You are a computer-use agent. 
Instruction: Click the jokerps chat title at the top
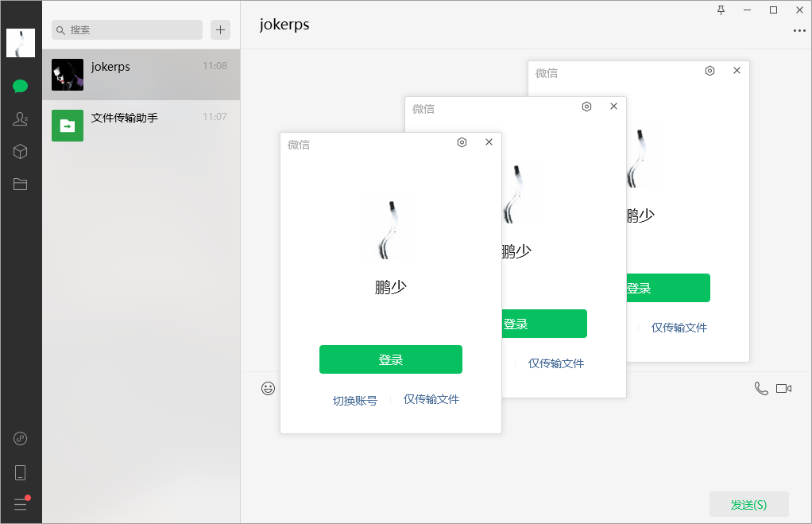(x=284, y=25)
